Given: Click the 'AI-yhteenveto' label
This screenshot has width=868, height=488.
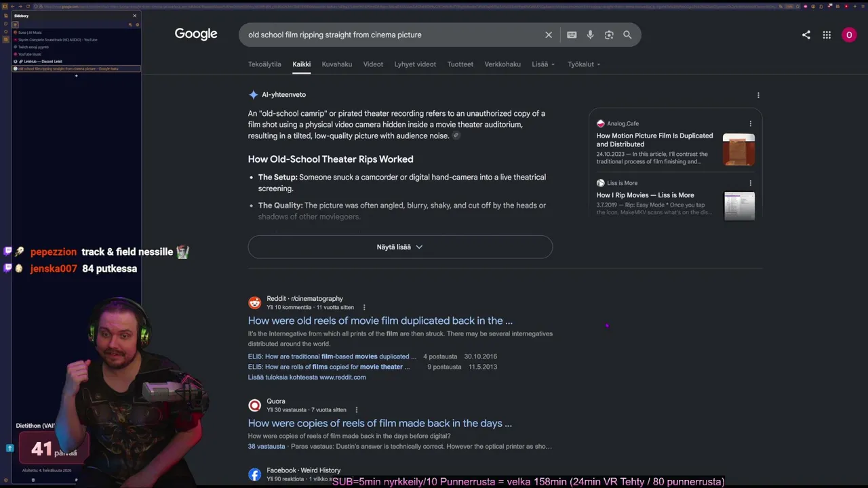Looking at the screenshot, I should [283, 95].
